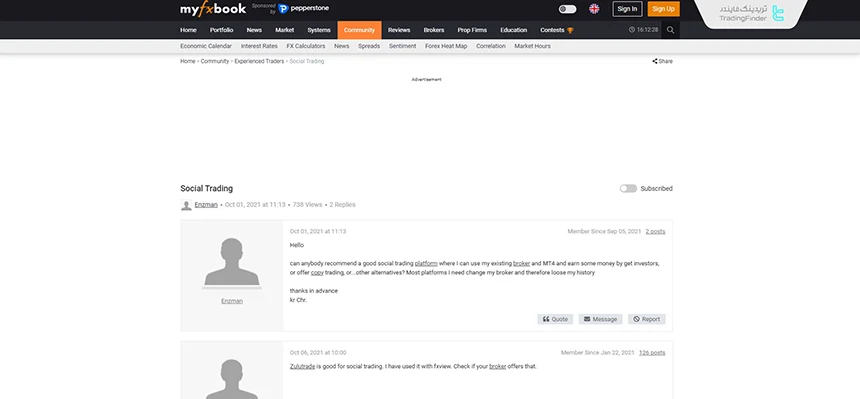The image size is (860, 399).
Task: Open the Reviews menu
Action: pyautogui.click(x=399, y=30)
